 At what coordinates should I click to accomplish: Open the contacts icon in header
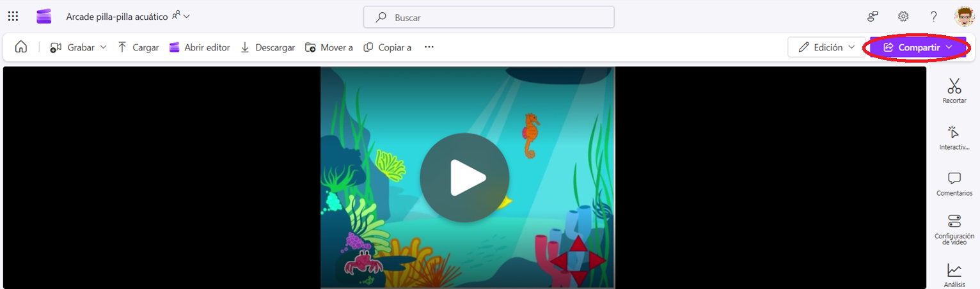click(x=873, y=17)
